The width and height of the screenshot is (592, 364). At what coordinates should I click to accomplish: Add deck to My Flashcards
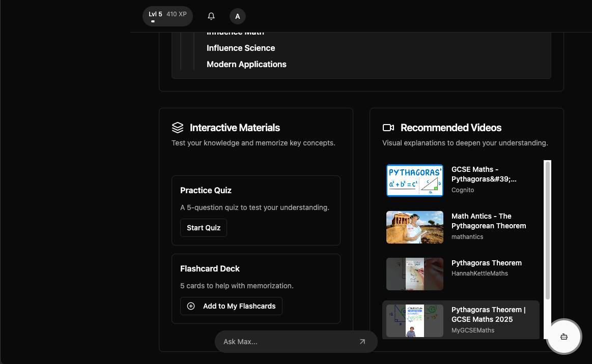(x=231, y=306)
